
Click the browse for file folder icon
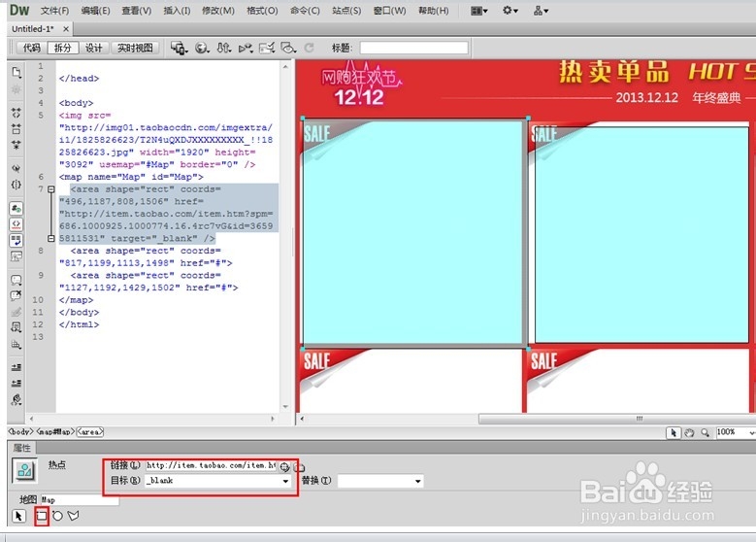pos(300,466)
